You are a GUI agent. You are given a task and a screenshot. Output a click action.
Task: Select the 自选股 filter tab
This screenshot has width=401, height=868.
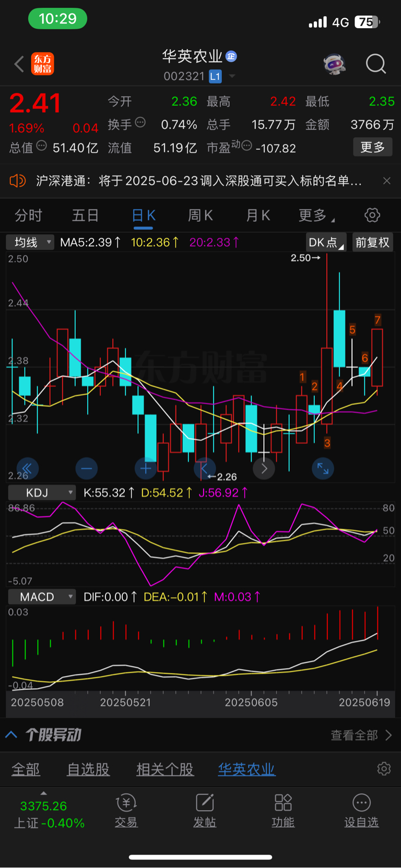pos(88,769)
